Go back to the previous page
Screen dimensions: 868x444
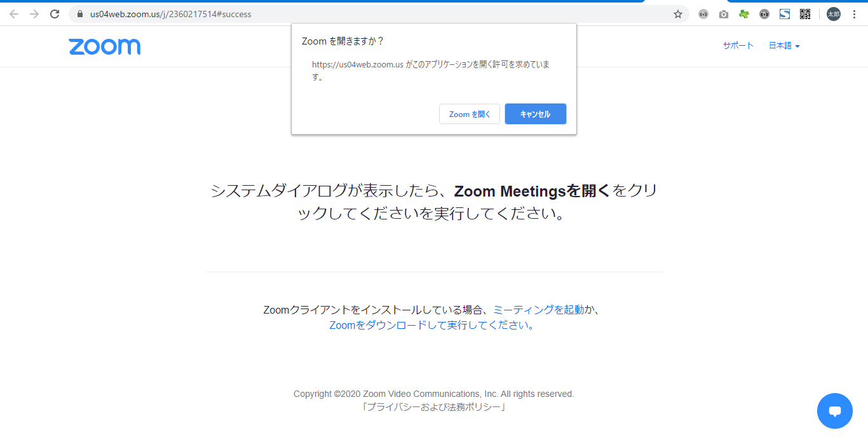(14, 14)
